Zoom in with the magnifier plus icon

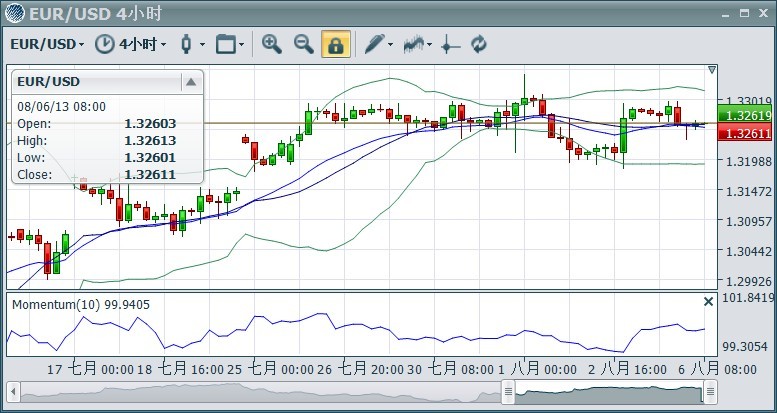(x=272, y=44)
